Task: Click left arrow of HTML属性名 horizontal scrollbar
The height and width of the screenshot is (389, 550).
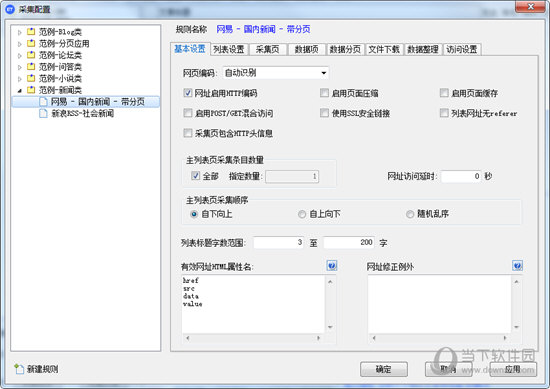Action: [x=188, y=338]
